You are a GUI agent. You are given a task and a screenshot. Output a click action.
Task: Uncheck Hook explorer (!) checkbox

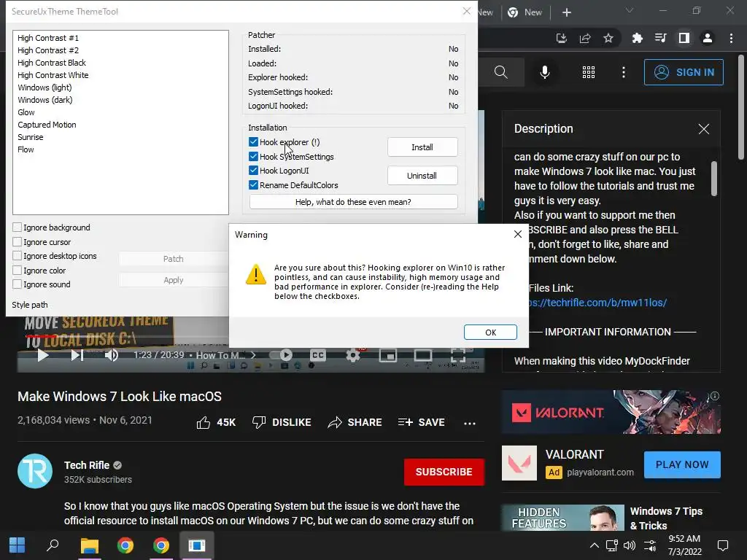[x=253, y=142]
